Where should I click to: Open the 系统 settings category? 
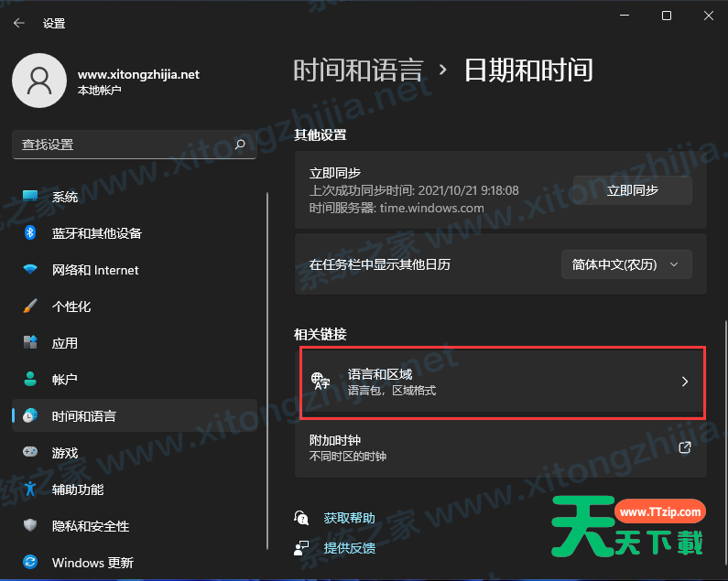click(x=135, y=197)
